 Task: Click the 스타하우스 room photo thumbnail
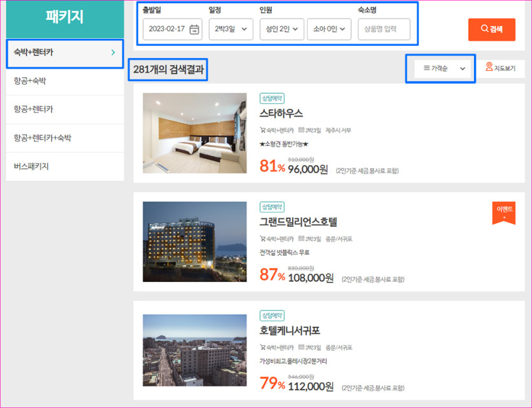(x=195, y=133)
